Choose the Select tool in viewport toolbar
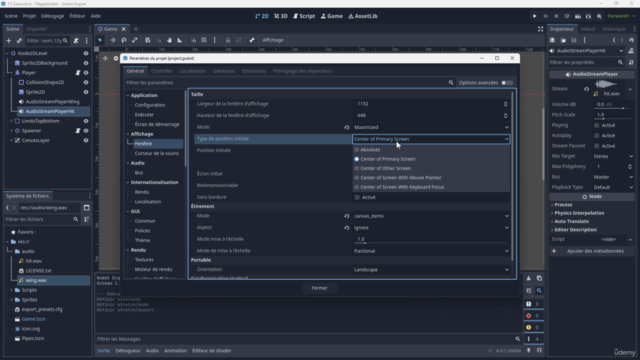Screen dimensions: 640x360 pos(100,40)
